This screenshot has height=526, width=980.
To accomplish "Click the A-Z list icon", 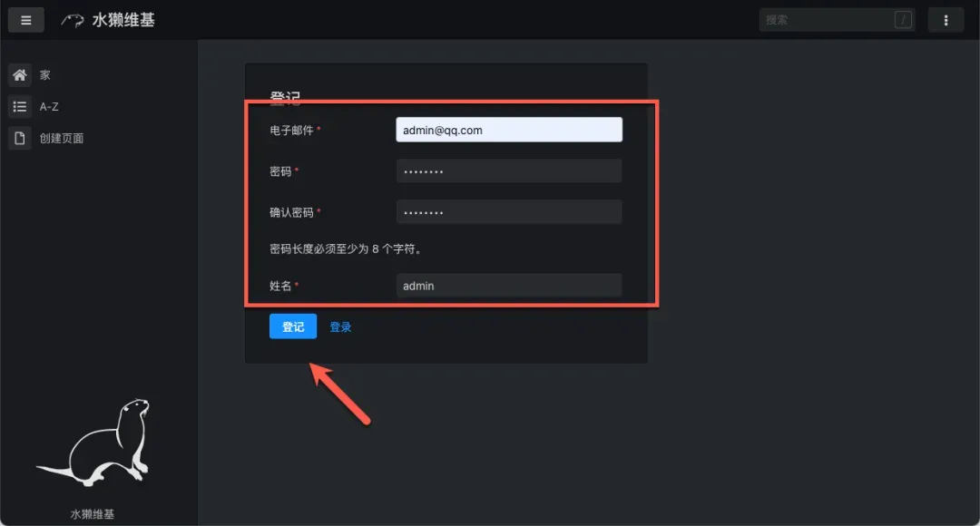I will pyautogui.click(x=20, y=107).
